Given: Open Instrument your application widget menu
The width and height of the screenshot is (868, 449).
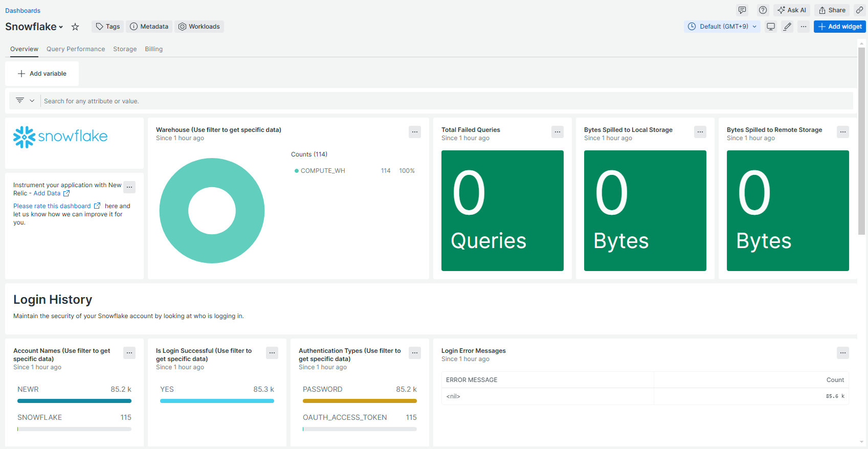Looking at the screenshot, I should coord(129,187).
